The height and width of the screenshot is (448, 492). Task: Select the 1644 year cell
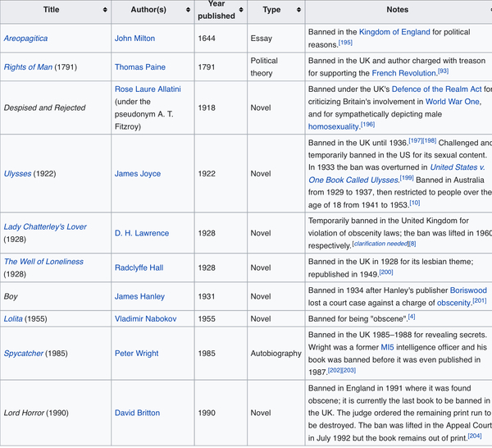221,39
